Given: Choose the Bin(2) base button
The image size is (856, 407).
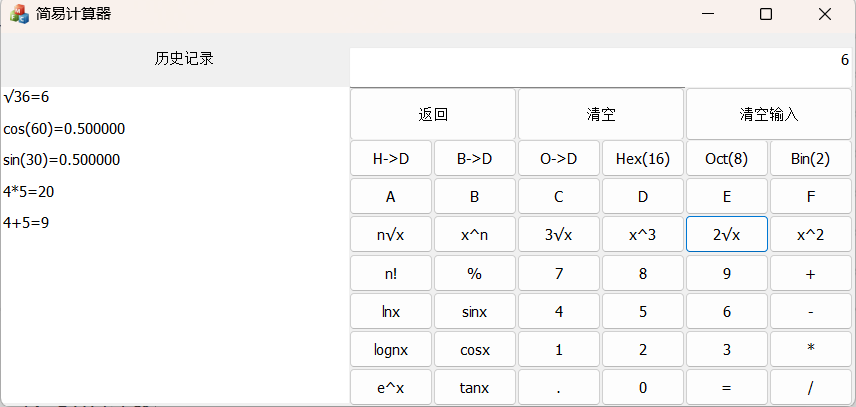Looking at the screenshot, I should [x=810, y=158].
